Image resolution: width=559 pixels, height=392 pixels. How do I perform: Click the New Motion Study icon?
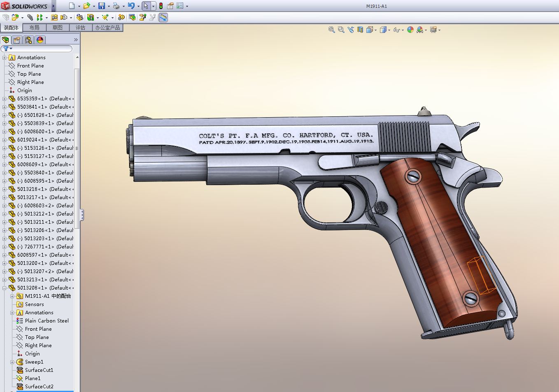pos(121,17)
